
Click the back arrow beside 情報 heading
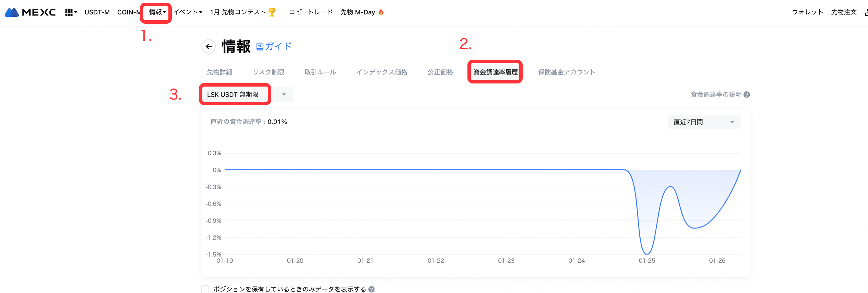point(209,46)
